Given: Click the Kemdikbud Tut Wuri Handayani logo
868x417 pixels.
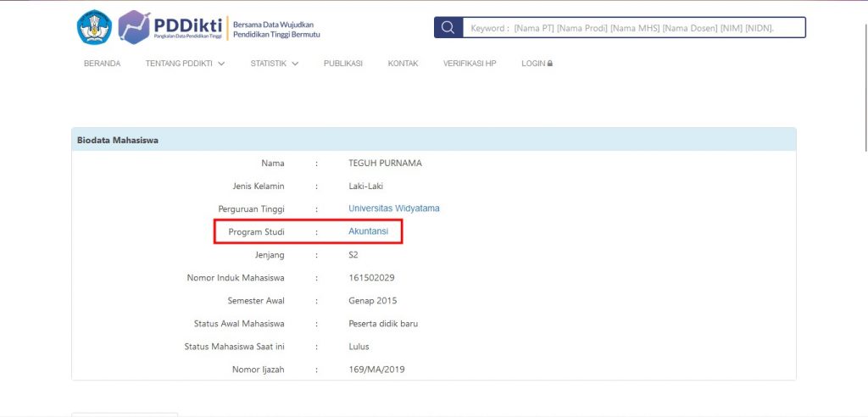Looking at the screenshot, I should (94, 27).
